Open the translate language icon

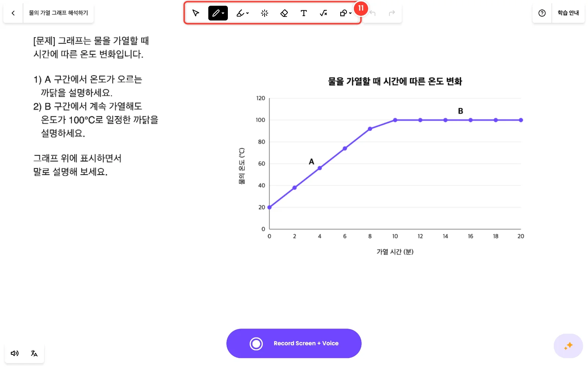[34, 353]
